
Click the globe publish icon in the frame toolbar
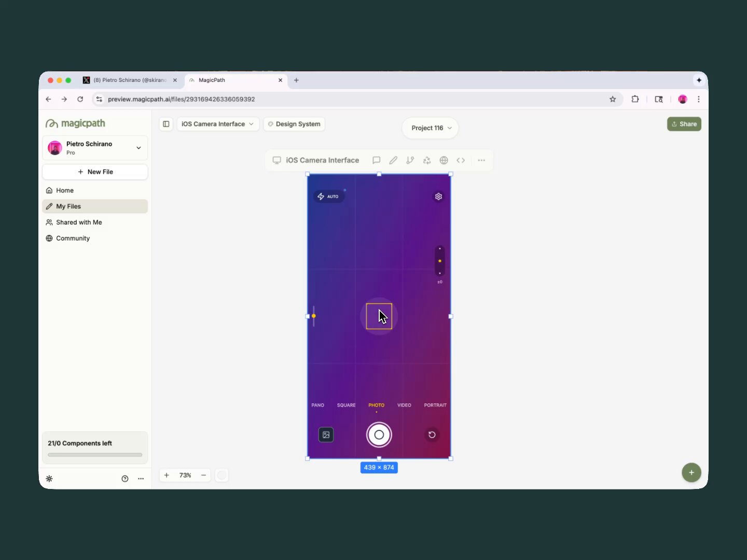pos(444,160)
